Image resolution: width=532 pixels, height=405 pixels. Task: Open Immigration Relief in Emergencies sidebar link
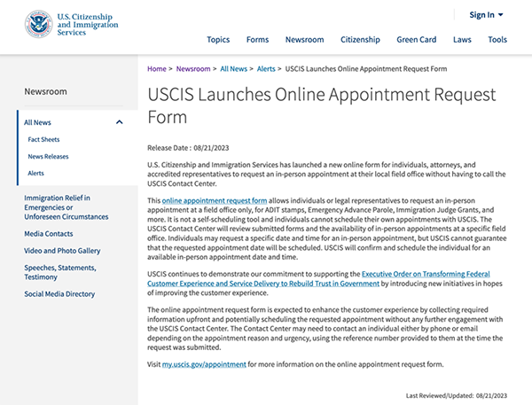[66, 207]
